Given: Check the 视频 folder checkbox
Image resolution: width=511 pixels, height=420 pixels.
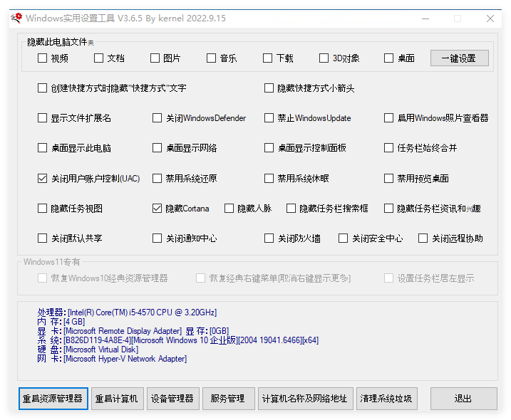Looking at the screenshot, I should [x=42, y=58].
